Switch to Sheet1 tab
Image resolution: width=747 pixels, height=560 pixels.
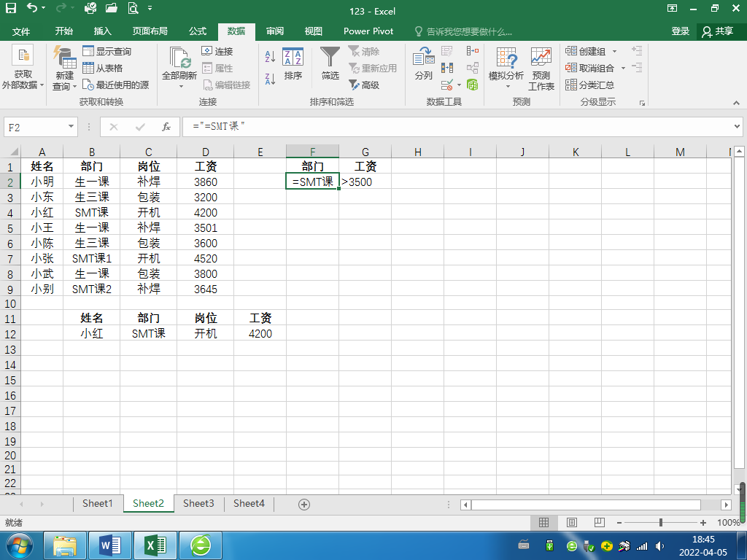tap(97, 503)
